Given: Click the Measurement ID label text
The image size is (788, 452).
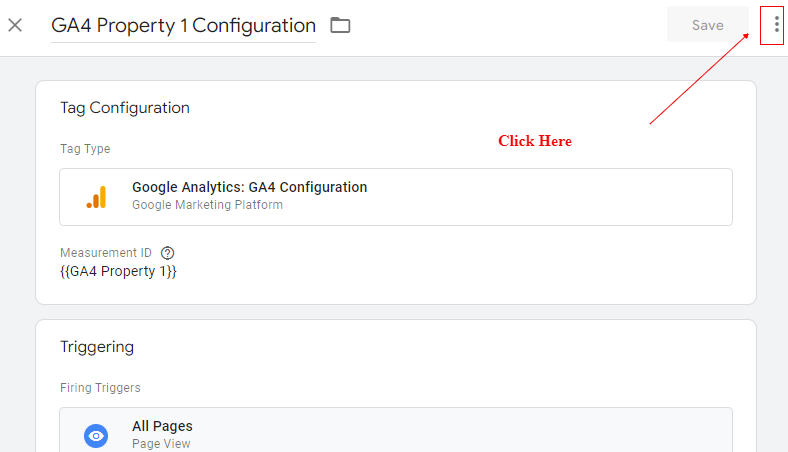Looking at the screenshot, I should 106,253.
